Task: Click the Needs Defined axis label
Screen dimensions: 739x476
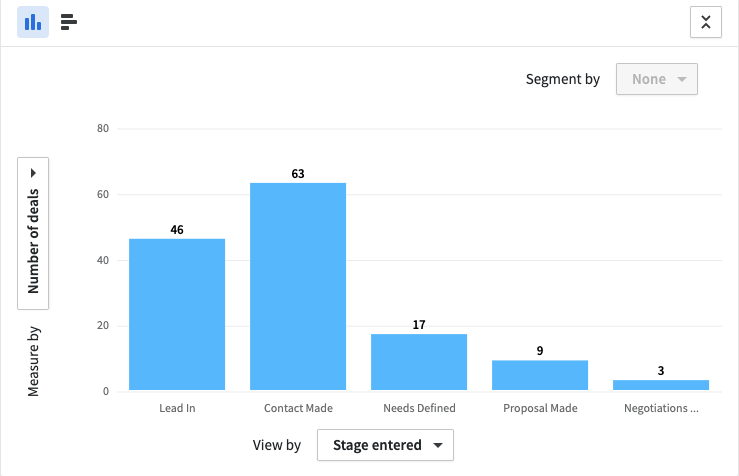Action: 419,408
